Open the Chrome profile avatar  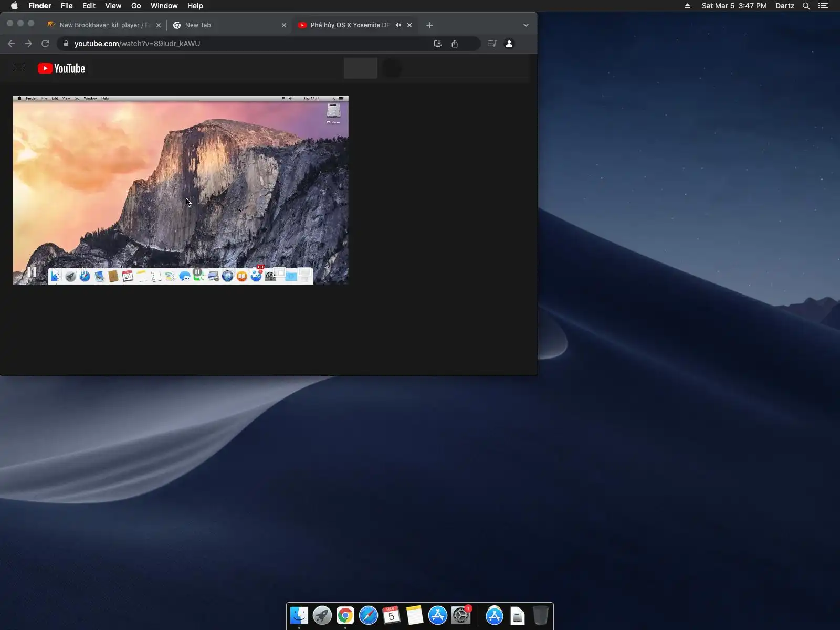(509, 44)
